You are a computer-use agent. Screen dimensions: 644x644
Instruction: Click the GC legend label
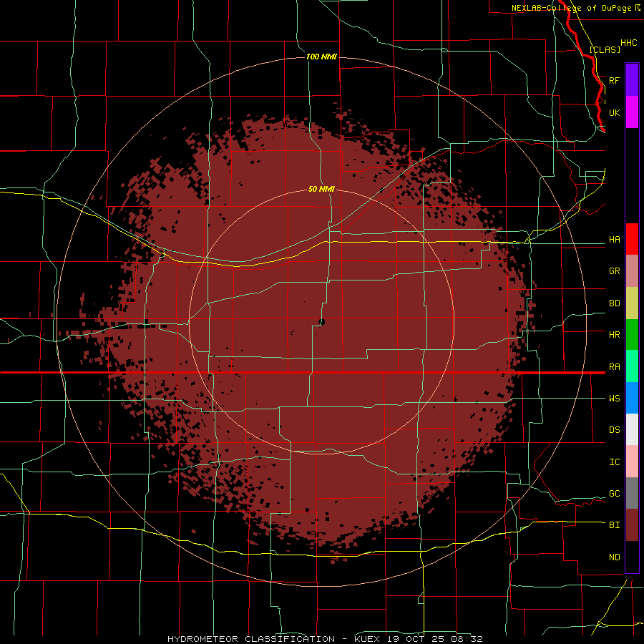614,494
